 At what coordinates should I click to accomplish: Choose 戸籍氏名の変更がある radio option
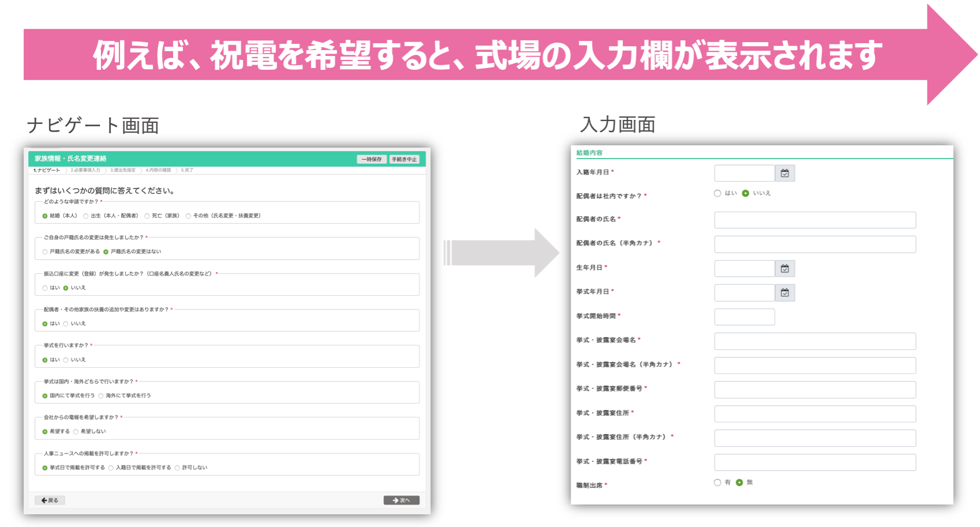coord(45,252)
